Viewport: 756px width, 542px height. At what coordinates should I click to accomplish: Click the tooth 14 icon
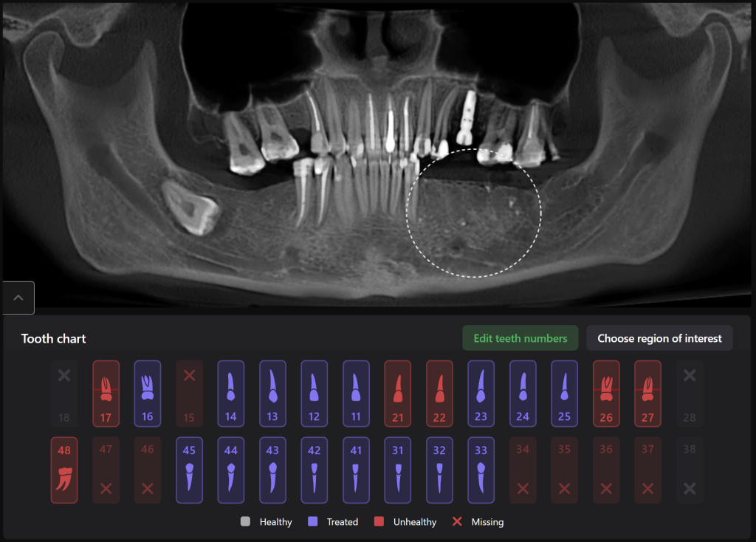pos(230,393)
